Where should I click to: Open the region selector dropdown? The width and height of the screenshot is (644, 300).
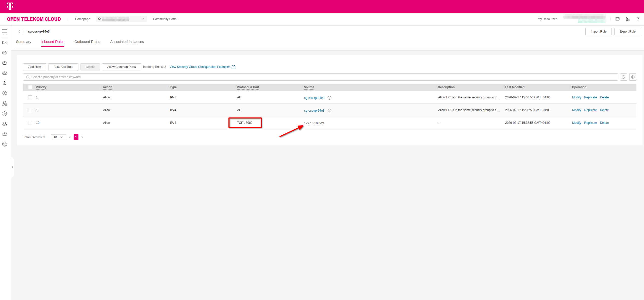coord(121,19)
